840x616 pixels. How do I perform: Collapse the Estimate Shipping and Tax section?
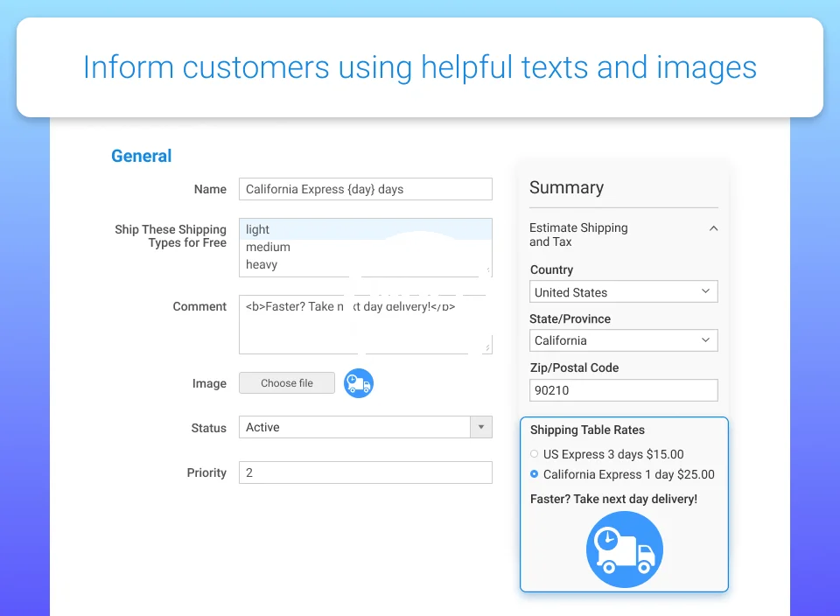[x=713, y=228]
